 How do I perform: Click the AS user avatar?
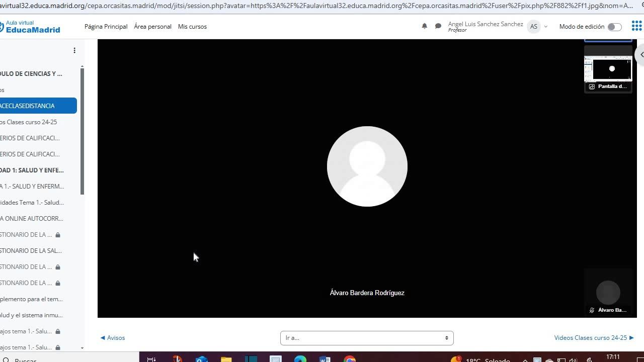point(534,27)
